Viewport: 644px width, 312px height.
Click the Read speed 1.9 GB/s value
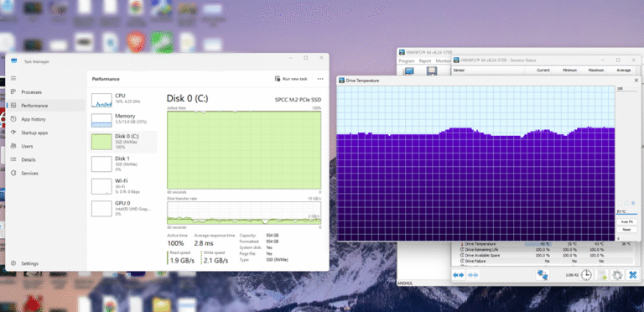[x=182, y=261]
